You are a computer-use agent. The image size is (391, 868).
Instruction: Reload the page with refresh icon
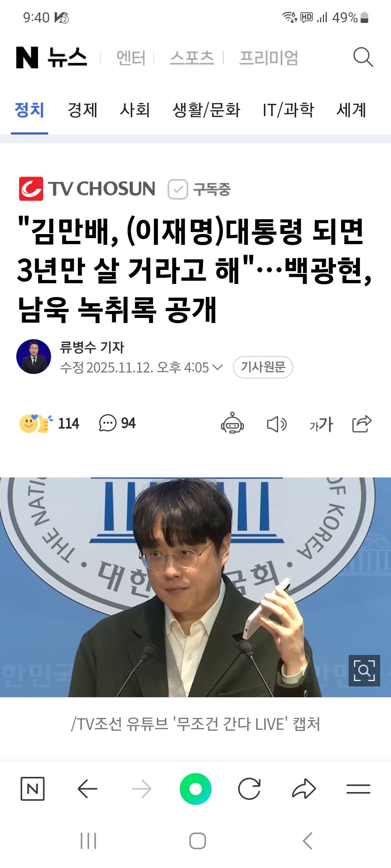tap(249, 789)
